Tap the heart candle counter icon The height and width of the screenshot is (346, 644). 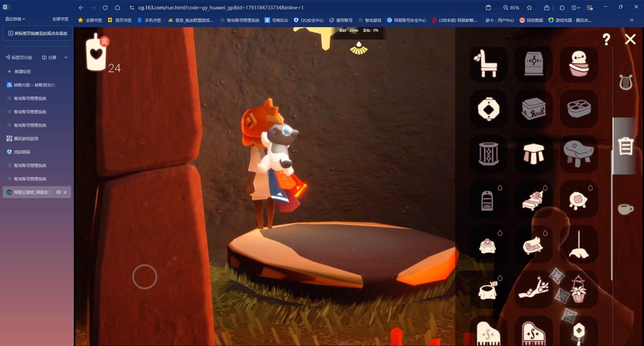[x=97, y=53]
